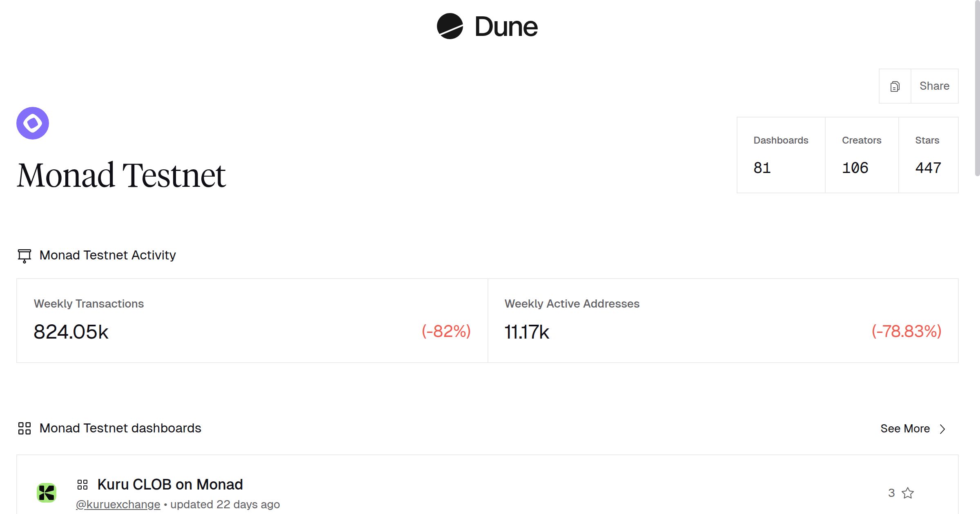Click the Weekly Transactions card
The height and width of the screenshot is (514, 980).
tap(252, 321)
